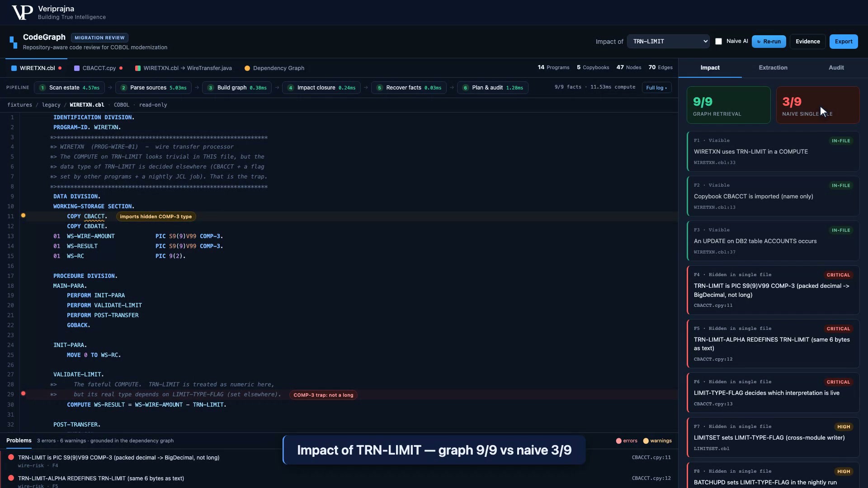Click the Veriprajna VP logo icon

[x=22, y=13]
